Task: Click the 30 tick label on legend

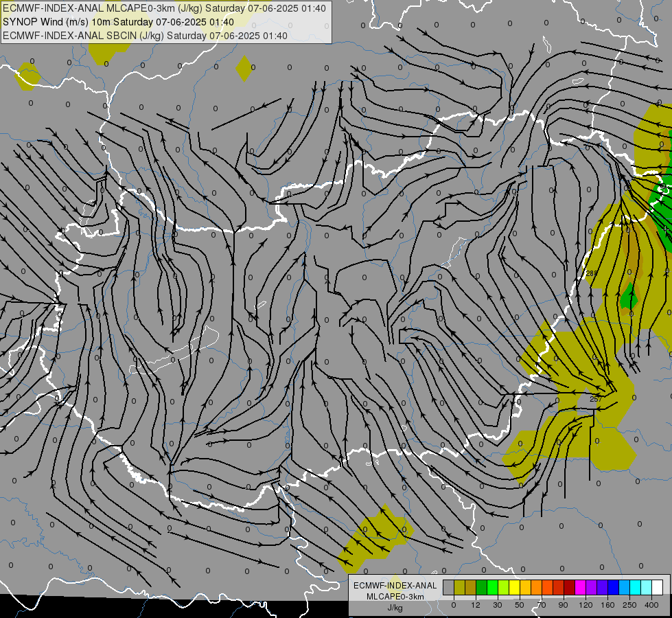Action: coord(498,605)
